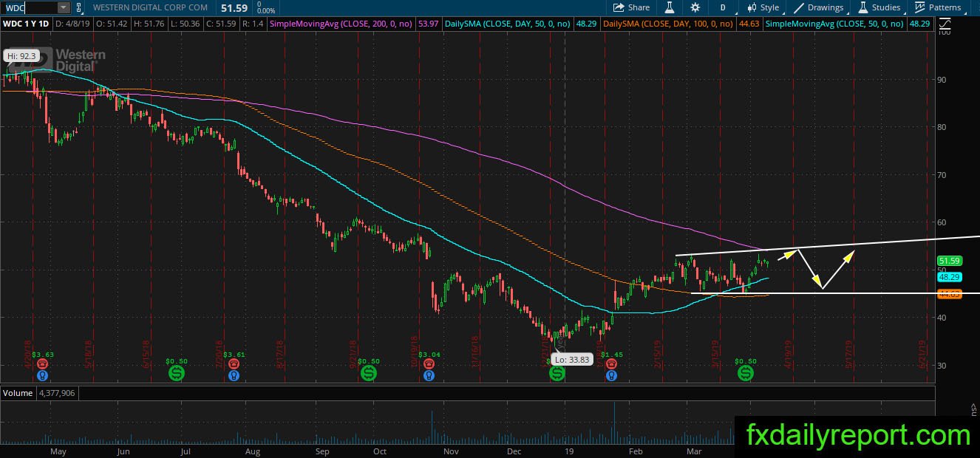Viewport: 980px width, 458px height.
Task: Click the Share arrow icon button
Action: (631, 7)
